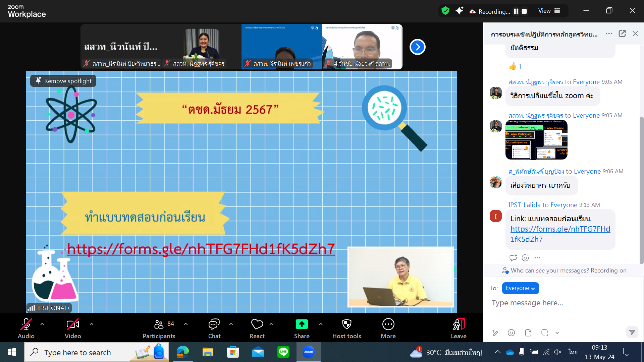Expand reaction options arrow next to React

click(x=271, y=324)
